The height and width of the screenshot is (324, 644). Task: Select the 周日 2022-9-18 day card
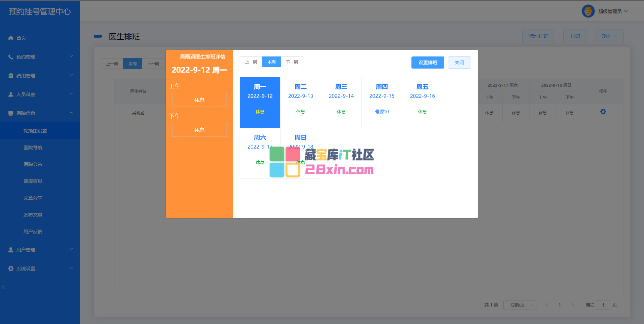click(301, 153)
